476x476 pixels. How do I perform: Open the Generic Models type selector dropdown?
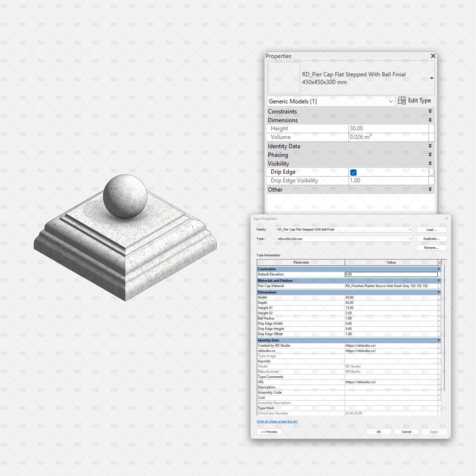click(391, 101)
